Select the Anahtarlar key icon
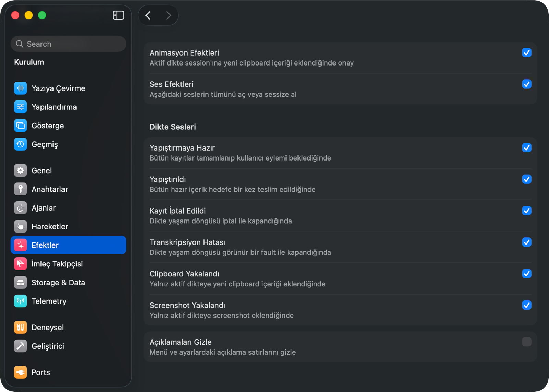This screenshot has height=392, width=549. click(x=21, y=189)
